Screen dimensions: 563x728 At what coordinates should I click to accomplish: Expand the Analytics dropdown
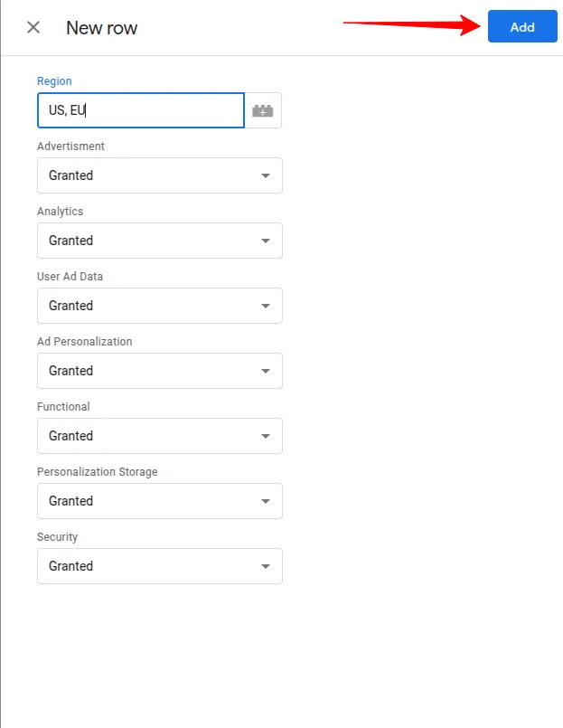159,241
